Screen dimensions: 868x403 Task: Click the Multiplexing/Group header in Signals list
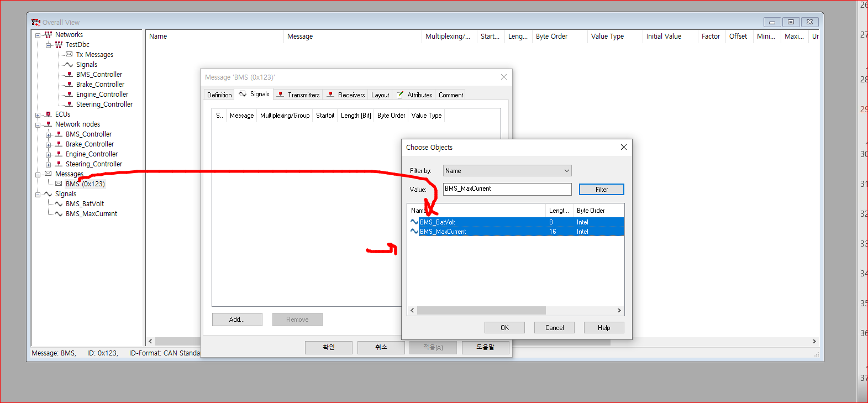tap(285, 116)
